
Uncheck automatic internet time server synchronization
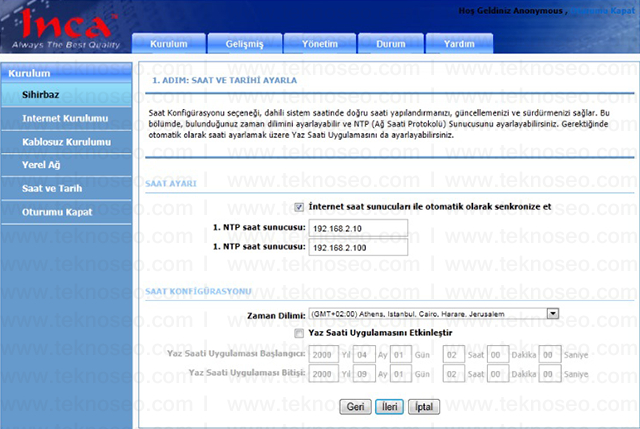299,207
